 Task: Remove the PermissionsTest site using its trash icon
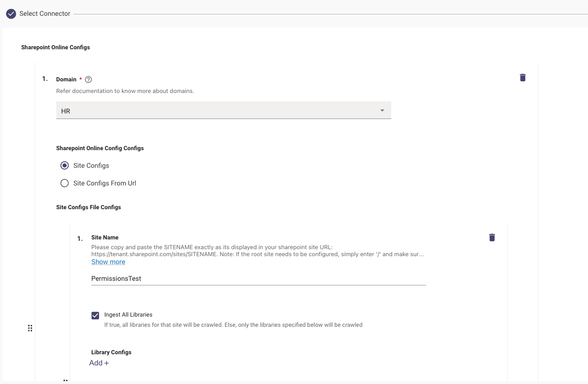tap(492, 238)
